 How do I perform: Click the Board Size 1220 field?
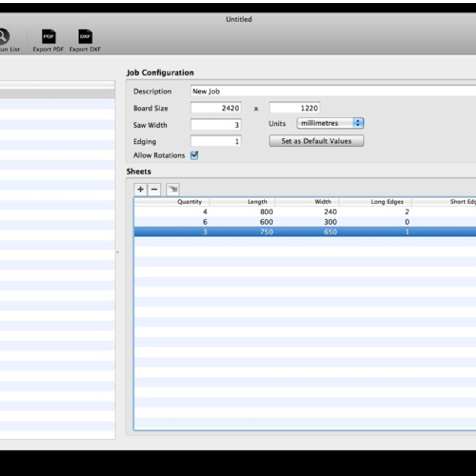click(x=295, y=108)
